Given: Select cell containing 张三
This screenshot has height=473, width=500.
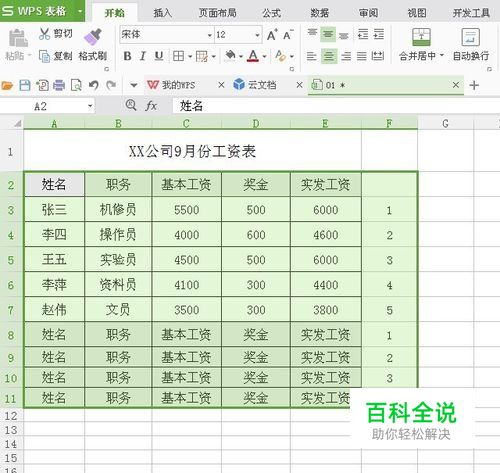Looking at the screenshot, I should tap(54, 210).
